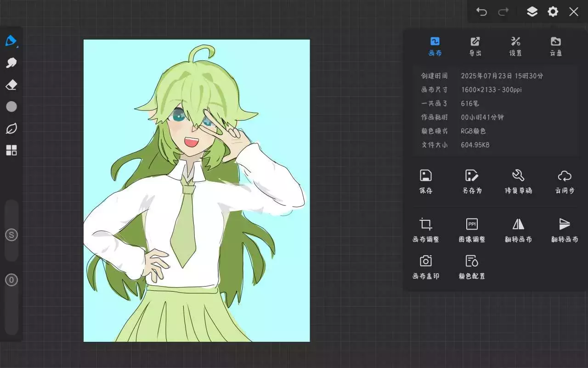Viewport: 588px width, 368px height.
Task: Open the layers panel
Action: [531, 12]
